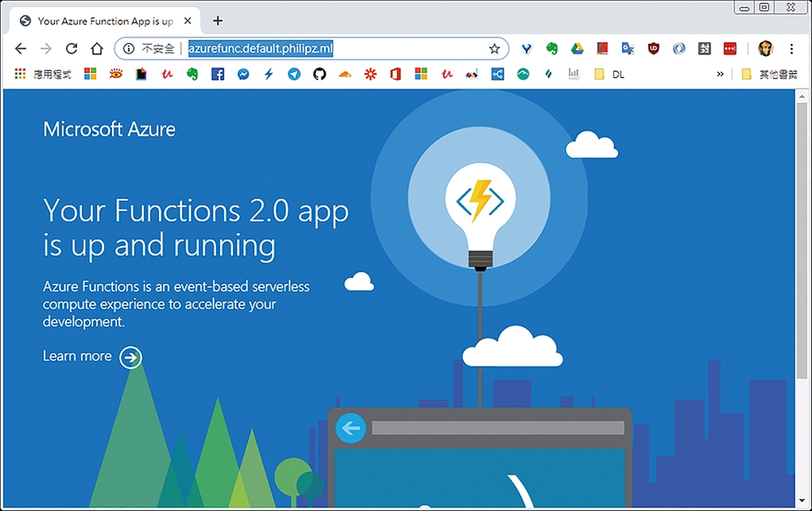Screen dimensions: 812x511
Task: Open the orange sunburst bookmark
Action: point(370,74)
